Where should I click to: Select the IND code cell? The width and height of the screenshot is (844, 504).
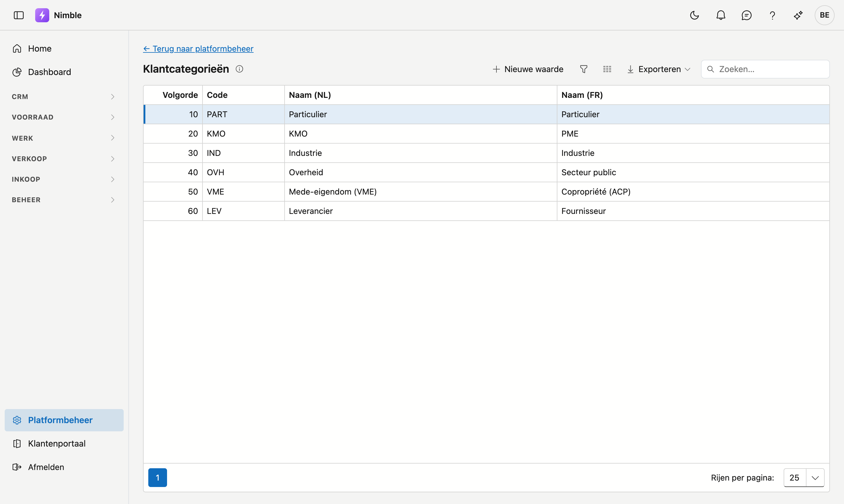244,153
